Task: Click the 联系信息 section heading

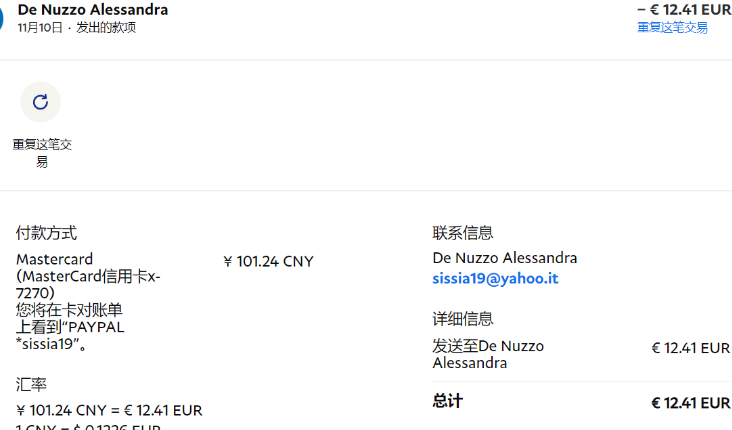Action: [x=462, y=233]
